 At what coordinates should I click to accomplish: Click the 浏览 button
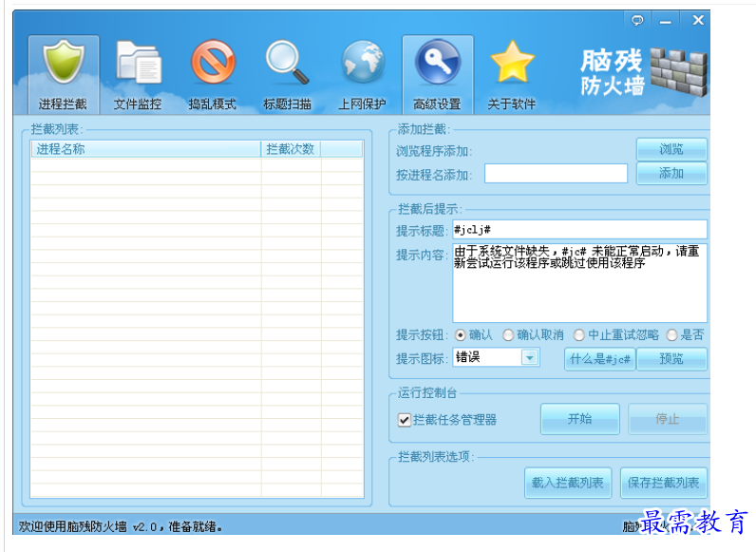(x=671, y=149)
